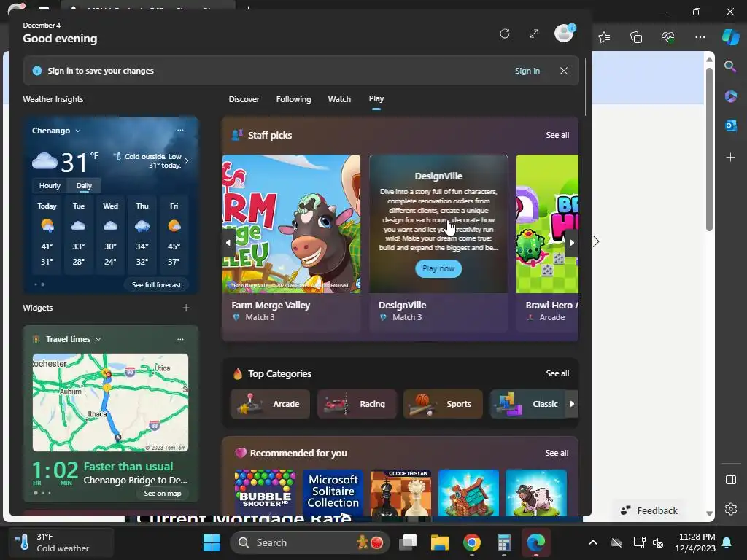Open the Following tab
The height and width of the screenshot is (560, 747).
pos(293,99)
